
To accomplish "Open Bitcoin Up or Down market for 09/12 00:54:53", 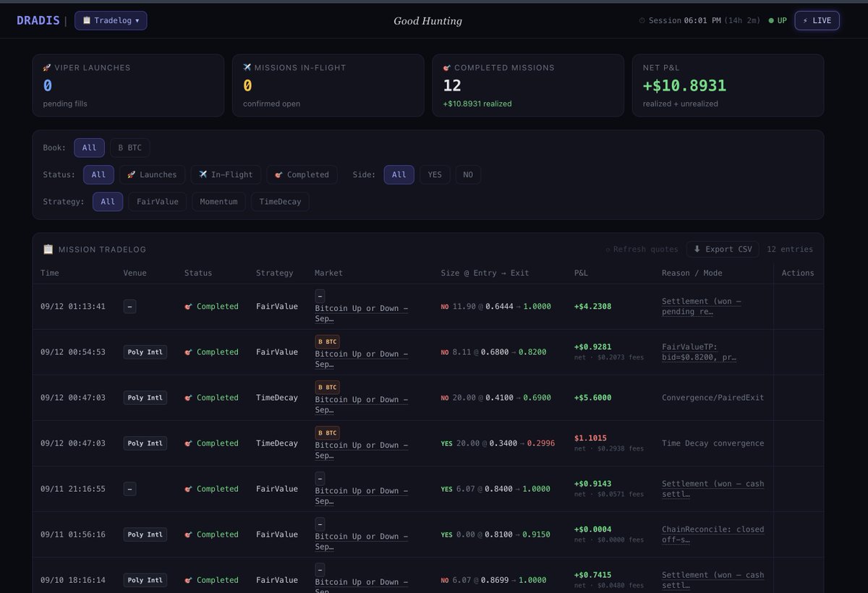I will tap(361, 359).
